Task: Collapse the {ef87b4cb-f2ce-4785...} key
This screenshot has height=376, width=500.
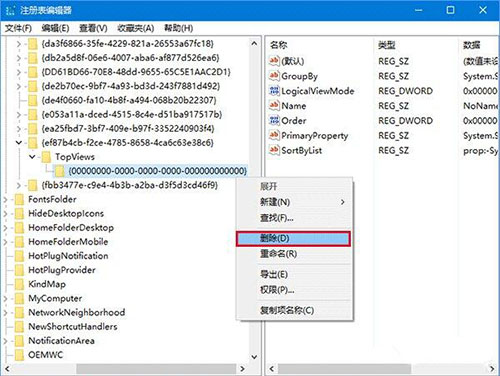Action: point(19,143)
